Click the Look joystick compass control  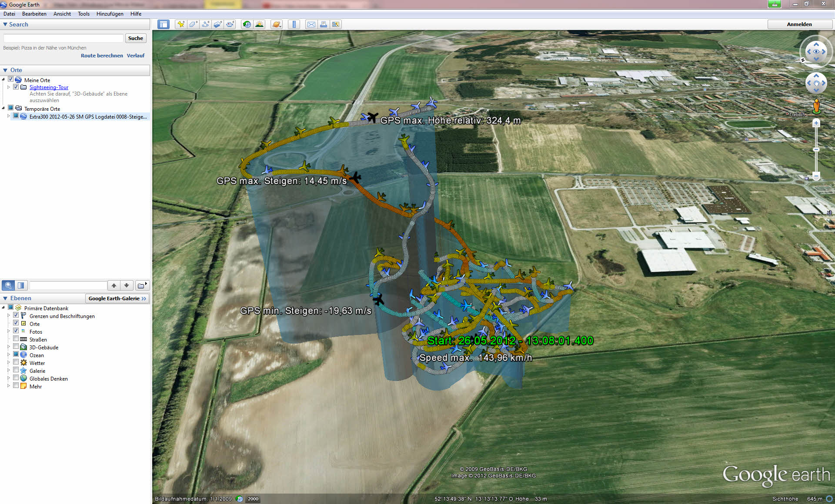816,52
